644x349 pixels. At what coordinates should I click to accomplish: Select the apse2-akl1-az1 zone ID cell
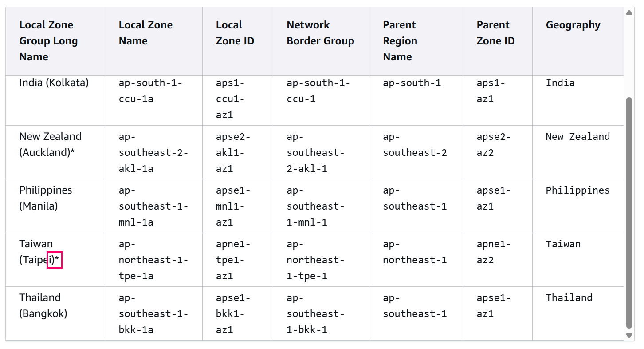pos(233,152)
